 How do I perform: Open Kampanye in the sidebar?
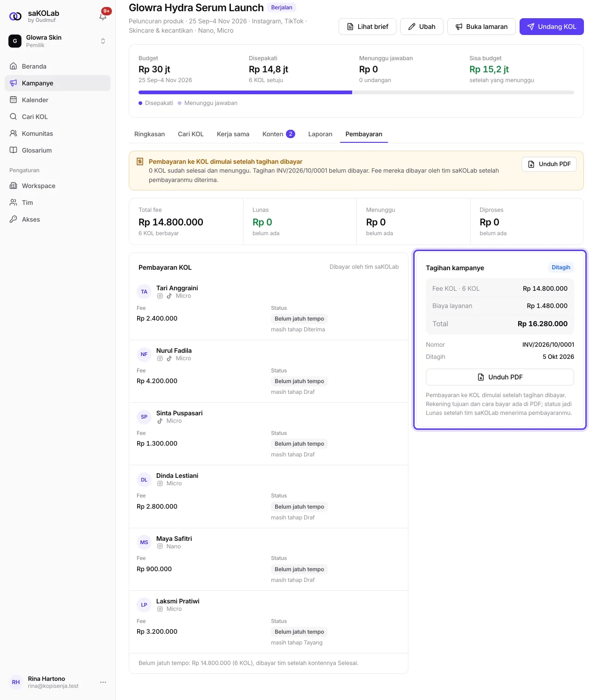(58, 83)
